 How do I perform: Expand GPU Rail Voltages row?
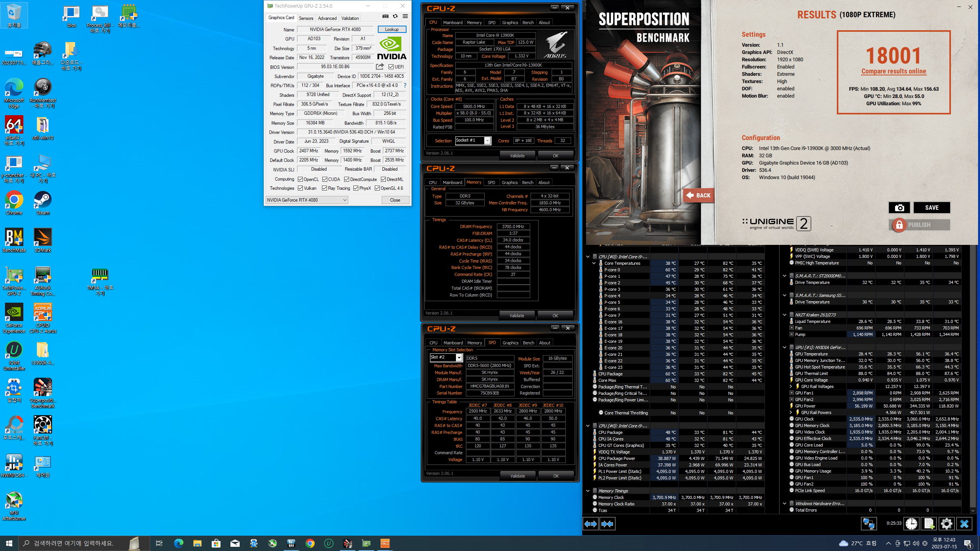point(791,386)
